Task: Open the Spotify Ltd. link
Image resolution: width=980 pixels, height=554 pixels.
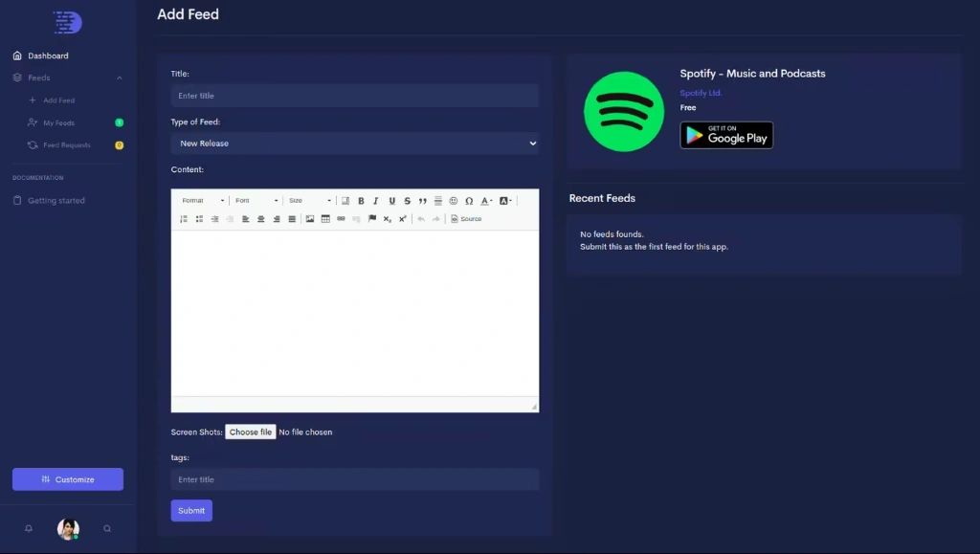Action: pos(701,93)
